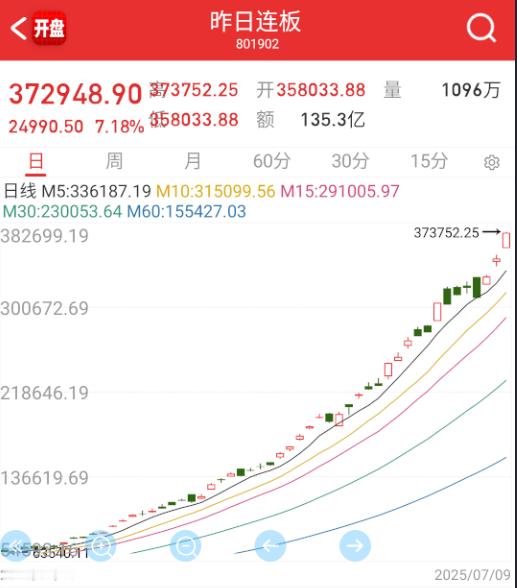This screenshot has height=588, width=517.
Task: Zoom out the chart with minus magnifier
Action: click(186, 546)
